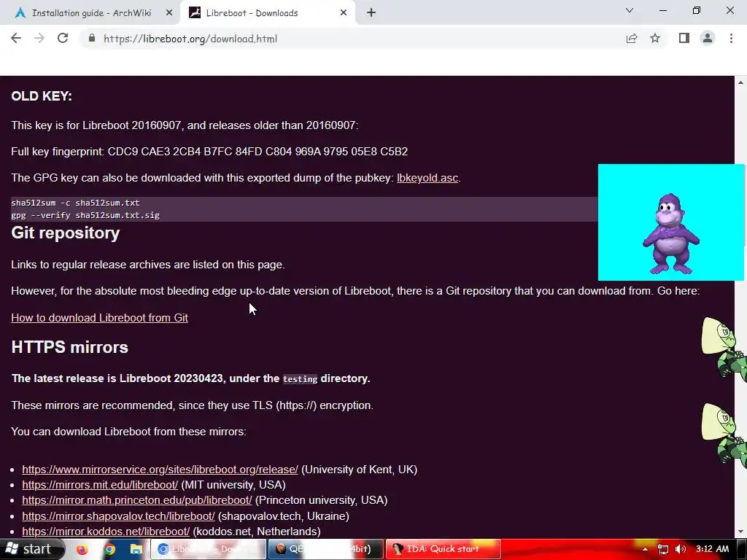Screen dimensions: 747x560
Task: Switch to Libreboot Chrome taskbar window
Action: coord(209,549)
